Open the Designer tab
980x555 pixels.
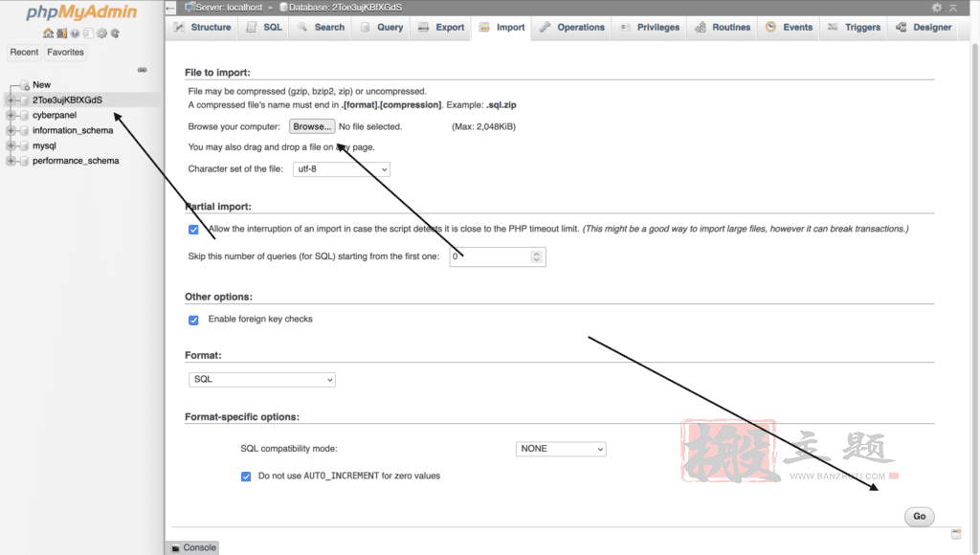tap(923, 28)
